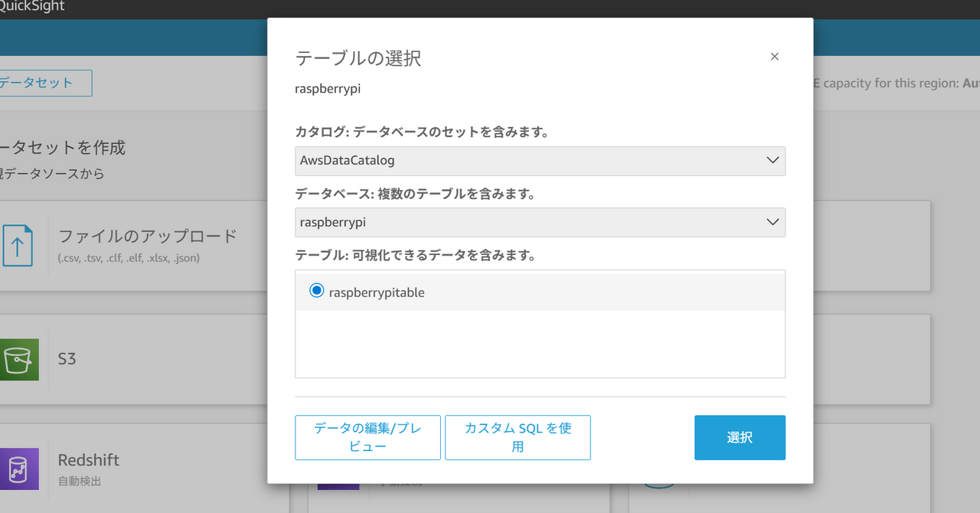Click the file upload arrow icon

tap(18, 246)
